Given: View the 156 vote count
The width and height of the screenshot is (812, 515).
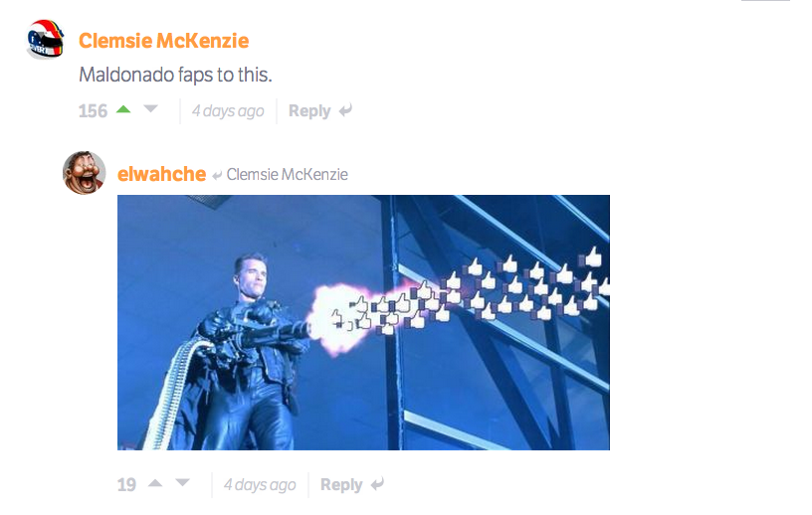Looking at the screenshot, I should click(93, 110).
